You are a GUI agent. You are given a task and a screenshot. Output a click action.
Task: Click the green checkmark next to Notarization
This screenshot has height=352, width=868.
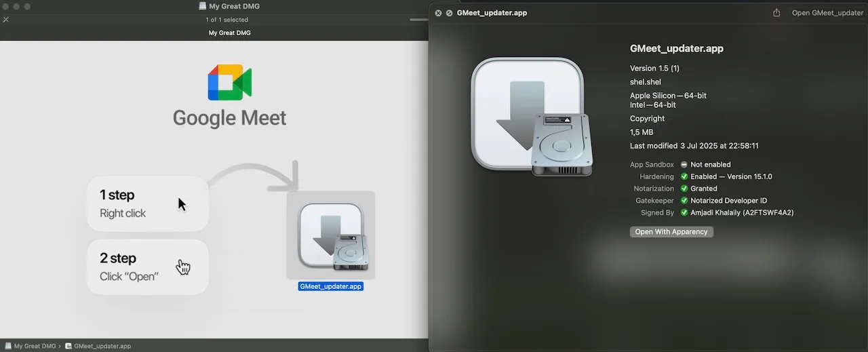pos(684,189)
